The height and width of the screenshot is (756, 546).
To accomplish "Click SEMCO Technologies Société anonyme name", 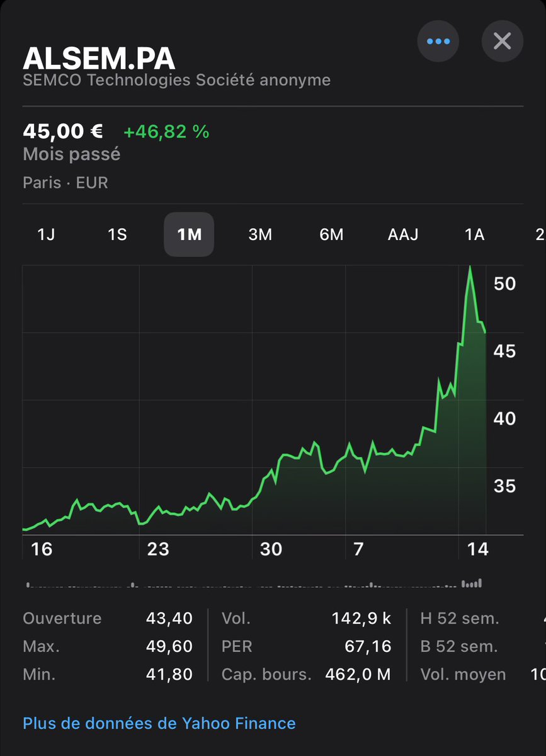I will click(176, 81).
